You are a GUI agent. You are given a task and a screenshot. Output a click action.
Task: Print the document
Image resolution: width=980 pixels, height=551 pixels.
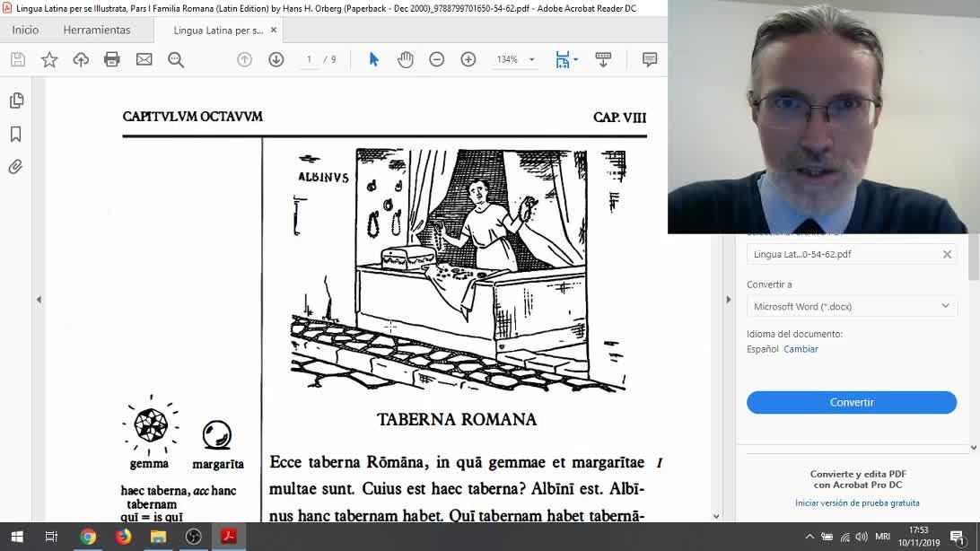(x=112, y=59)
